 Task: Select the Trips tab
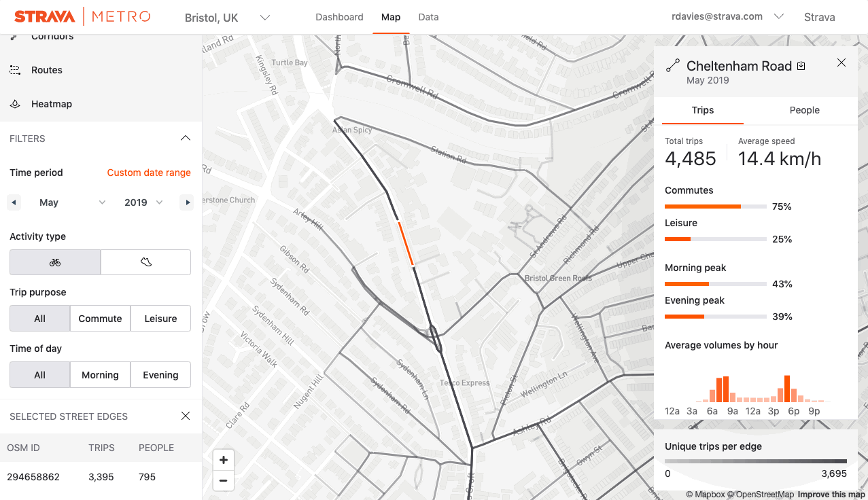(703, 110)
